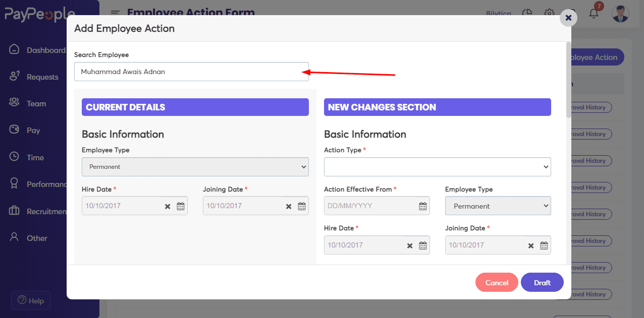Image resolution: width=644 pixels, height=318 pixels.
Task: Save form with Draft button
Action: (542, 283)
